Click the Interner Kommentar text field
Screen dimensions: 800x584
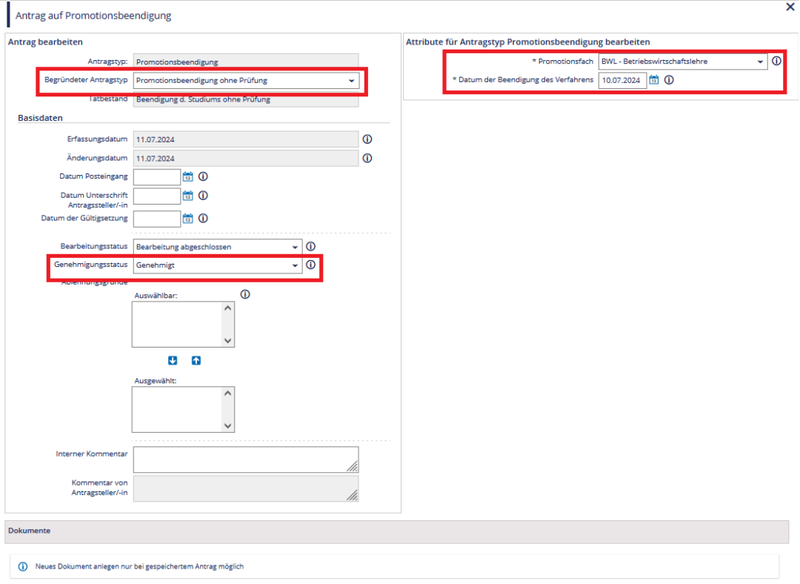(245, 459)
